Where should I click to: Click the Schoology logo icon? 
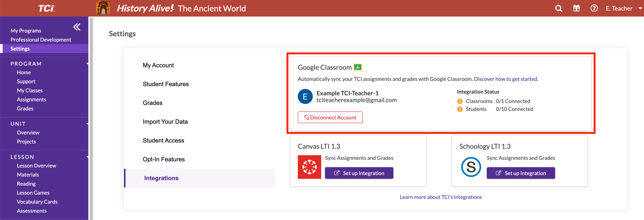pos(471,167)
